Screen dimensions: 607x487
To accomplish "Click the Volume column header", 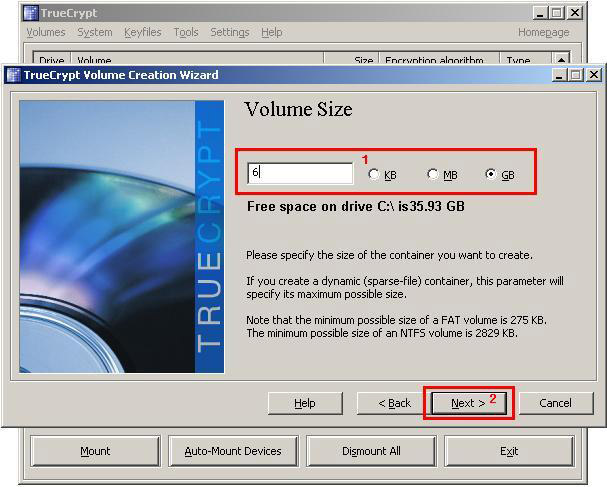I will click(x=197, y=59).
